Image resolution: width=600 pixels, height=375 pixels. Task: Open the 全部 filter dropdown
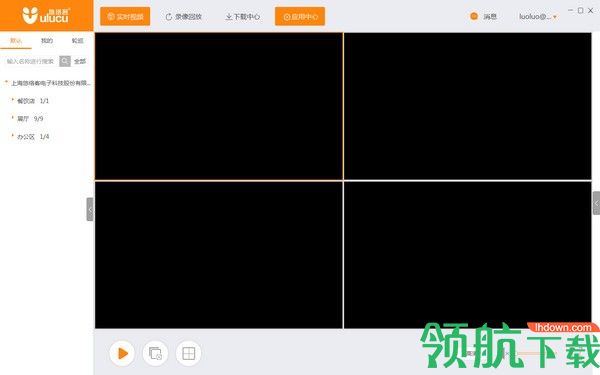(80, 61)
